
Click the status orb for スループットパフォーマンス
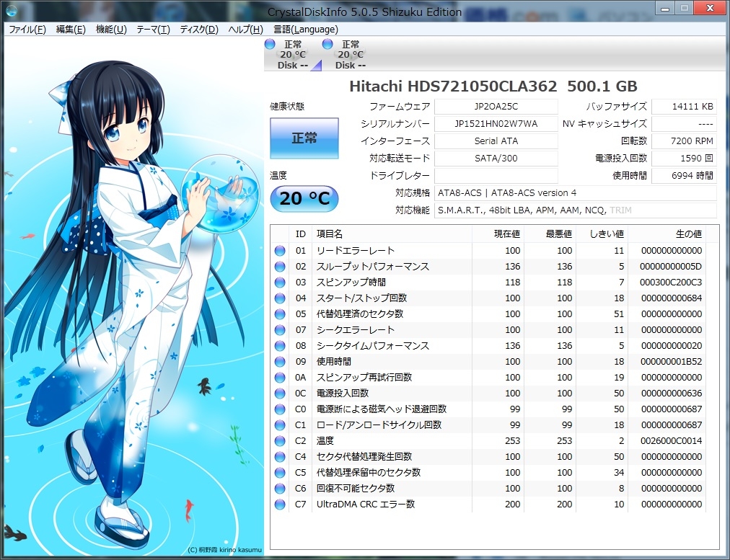pyautogui.click(x=280, y=267)
